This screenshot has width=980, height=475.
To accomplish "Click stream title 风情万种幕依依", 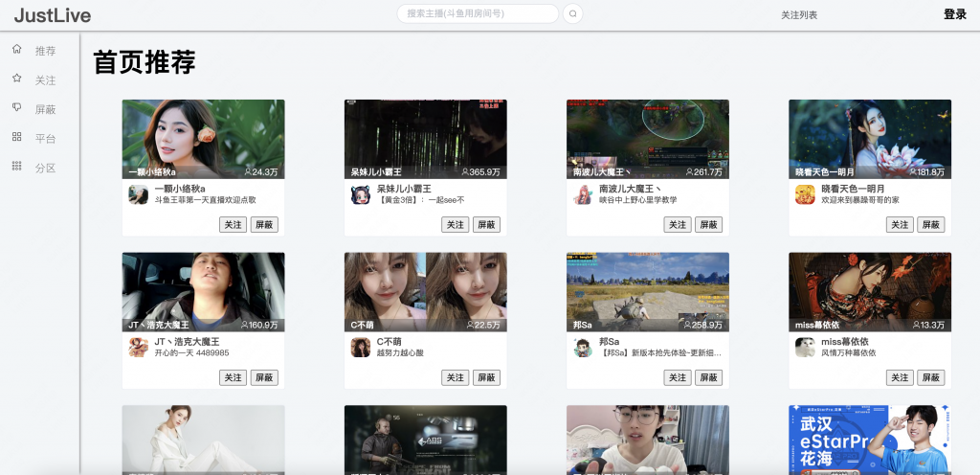I will coord(849,353).
